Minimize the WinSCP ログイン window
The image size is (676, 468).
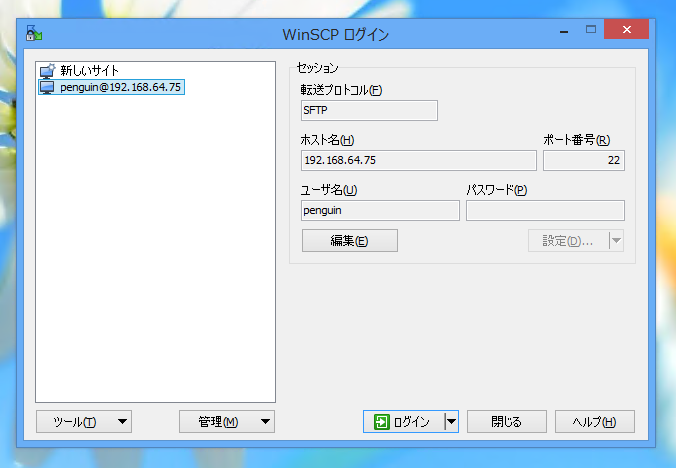click(564, 30)
